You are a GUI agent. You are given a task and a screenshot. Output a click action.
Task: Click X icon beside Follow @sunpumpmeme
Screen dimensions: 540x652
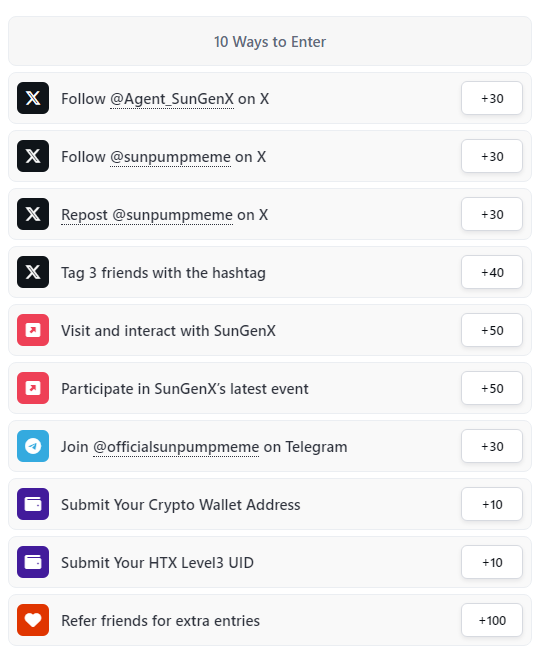click(33, 156)
